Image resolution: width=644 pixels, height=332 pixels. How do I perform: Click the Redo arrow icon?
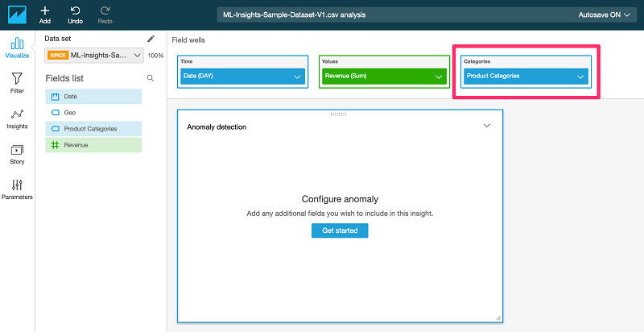tap(105, 10)
